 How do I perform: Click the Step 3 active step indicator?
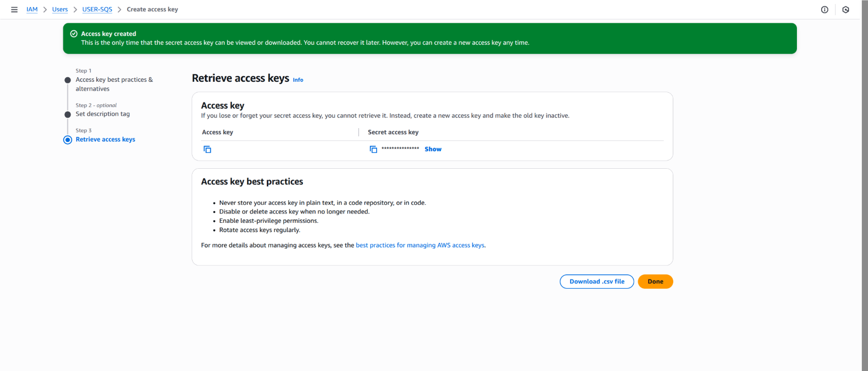67,140
